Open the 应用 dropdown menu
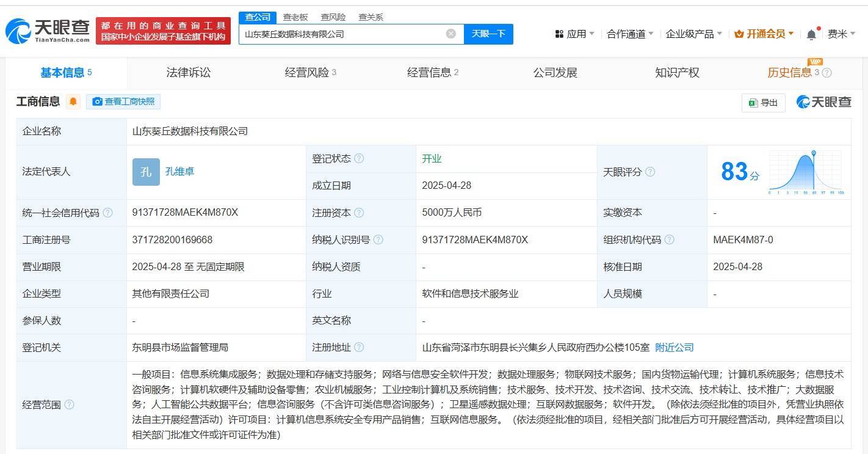Viewport: 868px width, 454px height. (x=574, y=34)
